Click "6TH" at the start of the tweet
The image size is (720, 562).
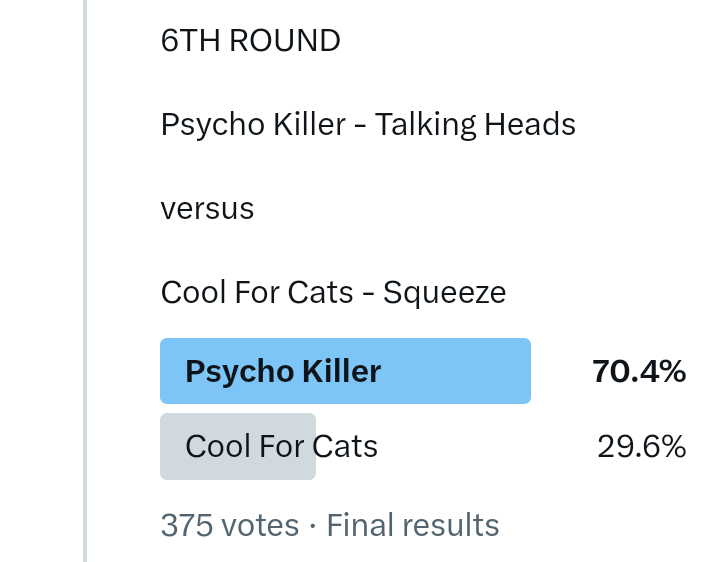[x=191, y=41]
